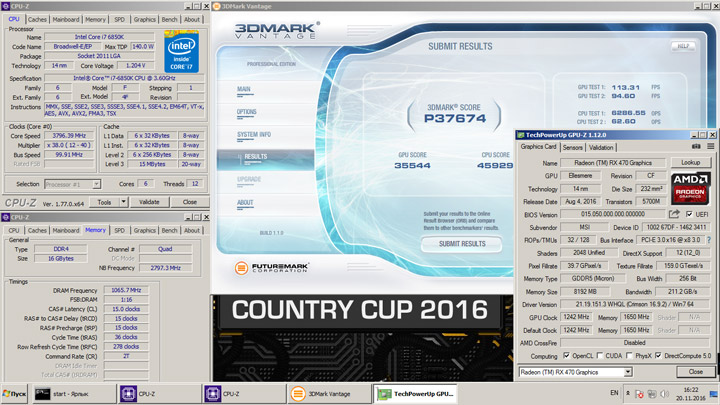Toggle the CUDA checkbox
This screenshot has width=720, height=405.
click(599, 355)
